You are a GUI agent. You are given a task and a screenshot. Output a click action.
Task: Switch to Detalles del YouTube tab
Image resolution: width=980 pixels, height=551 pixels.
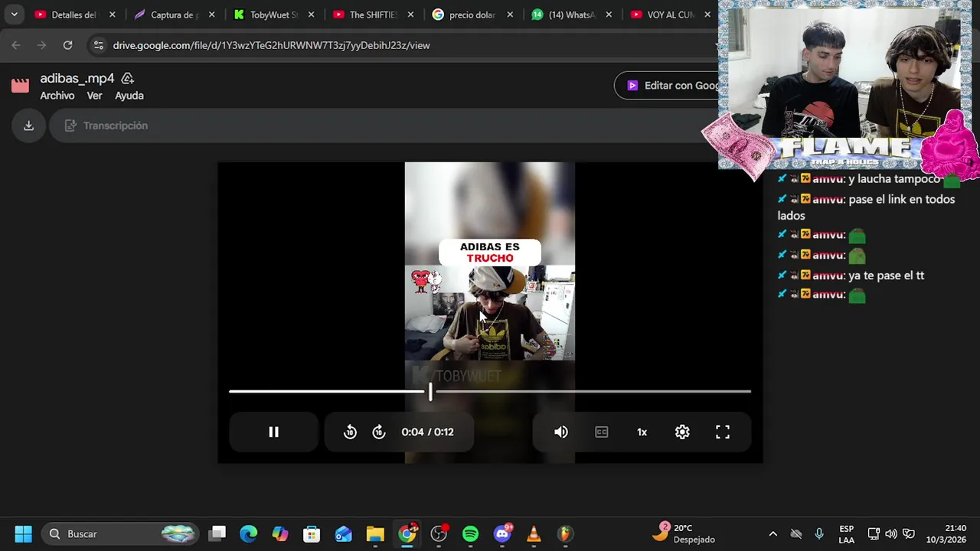point(75,15)
